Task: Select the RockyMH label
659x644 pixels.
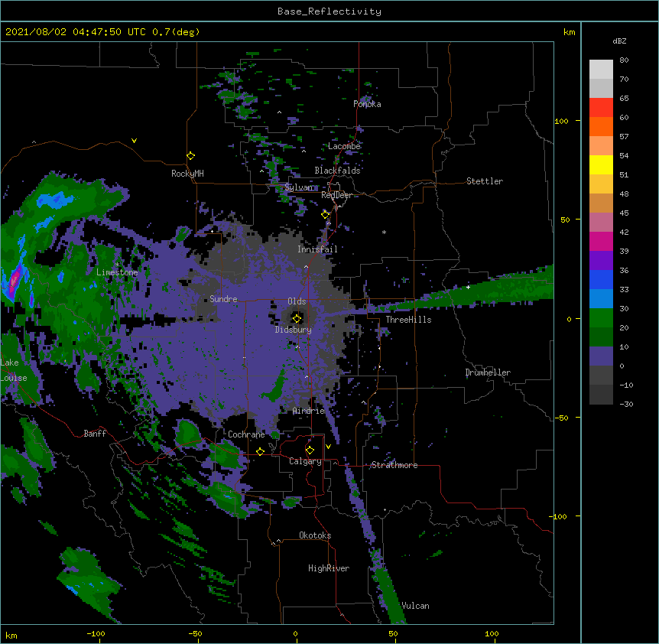Action: tap(187, 174)
